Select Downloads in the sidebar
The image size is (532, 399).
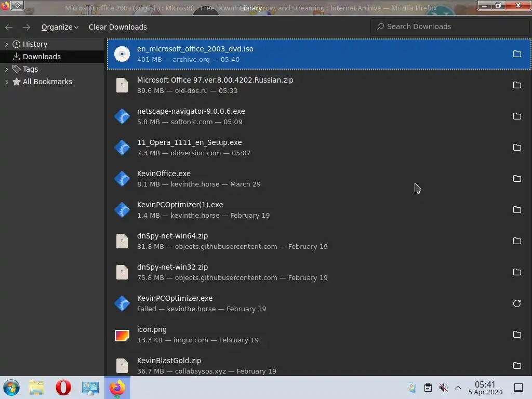pyautogui.click(x=42, y=57)
